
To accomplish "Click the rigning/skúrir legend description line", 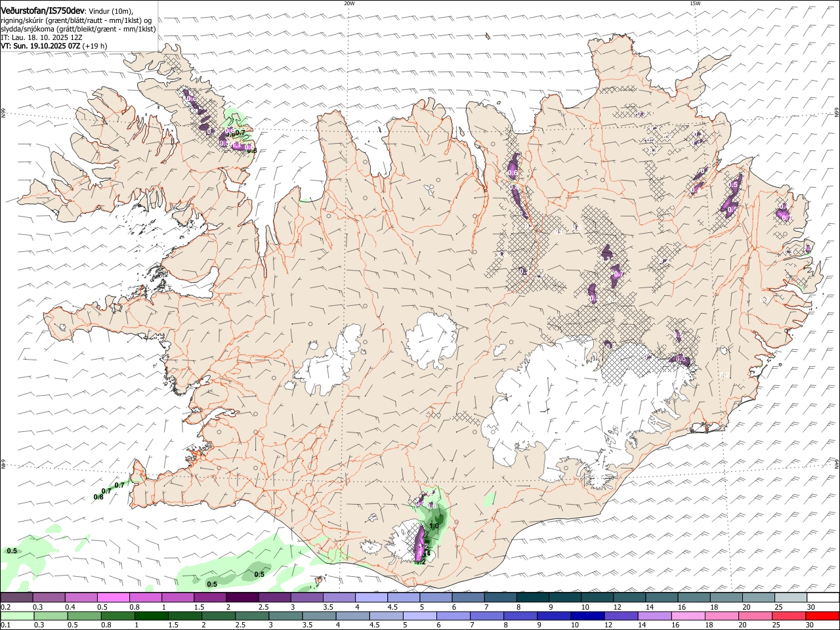I will click(x=76, y=20).
